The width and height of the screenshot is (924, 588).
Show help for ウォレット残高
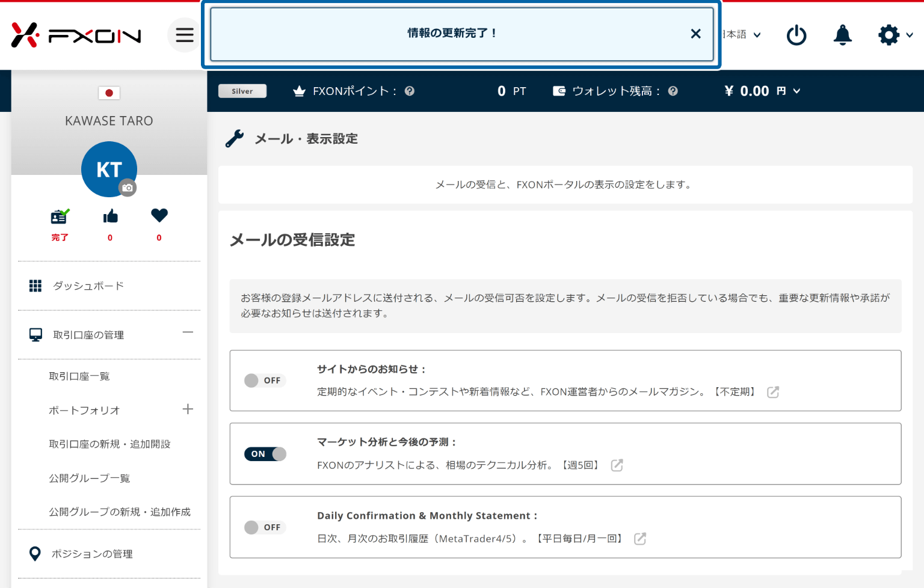(673, 91)
